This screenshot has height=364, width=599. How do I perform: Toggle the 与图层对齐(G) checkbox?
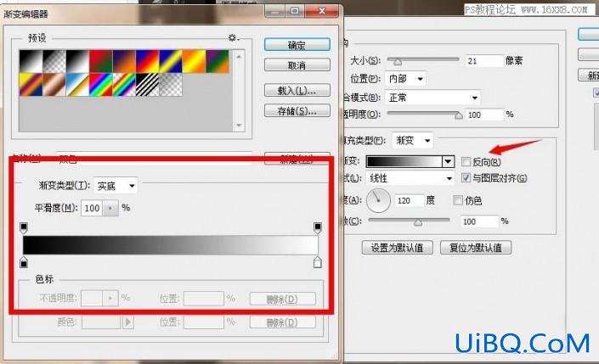pos(466,178)
